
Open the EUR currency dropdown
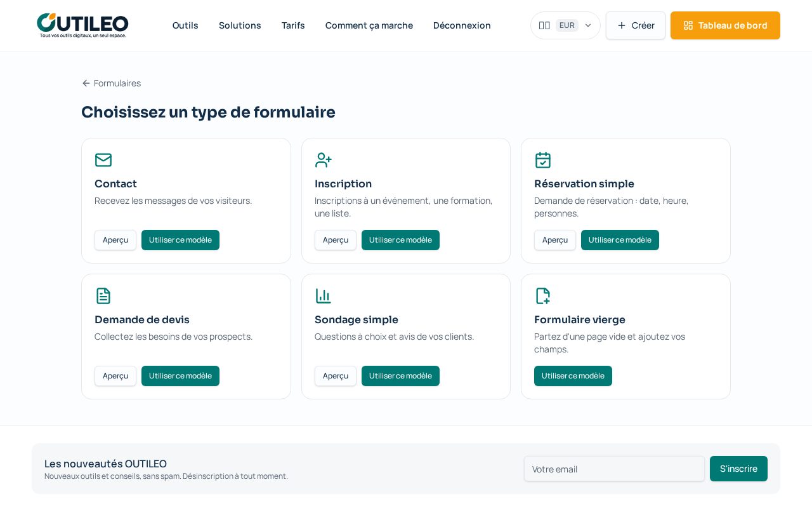pos(565,25)
